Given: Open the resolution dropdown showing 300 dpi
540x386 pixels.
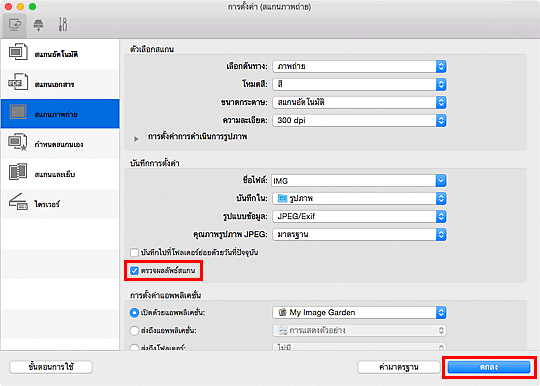Looking at the screenshot, I should pyautogui.click(x=359, y=120).
